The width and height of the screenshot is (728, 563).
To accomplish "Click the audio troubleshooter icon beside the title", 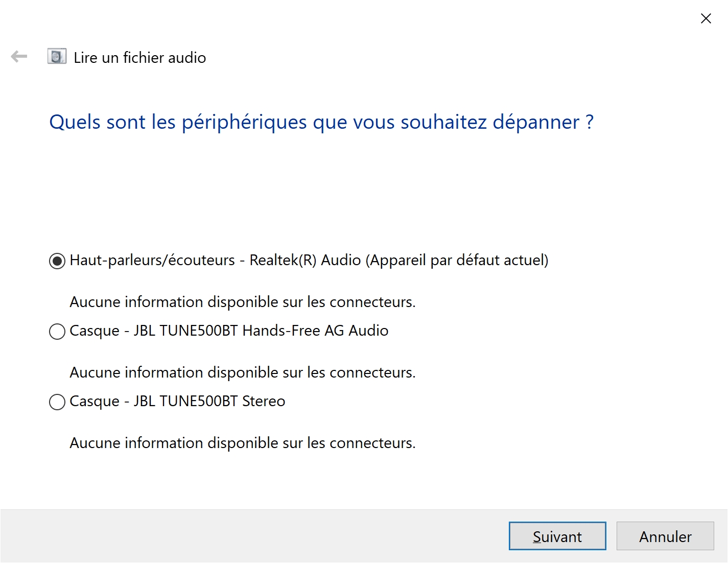I will click(57, 56).
